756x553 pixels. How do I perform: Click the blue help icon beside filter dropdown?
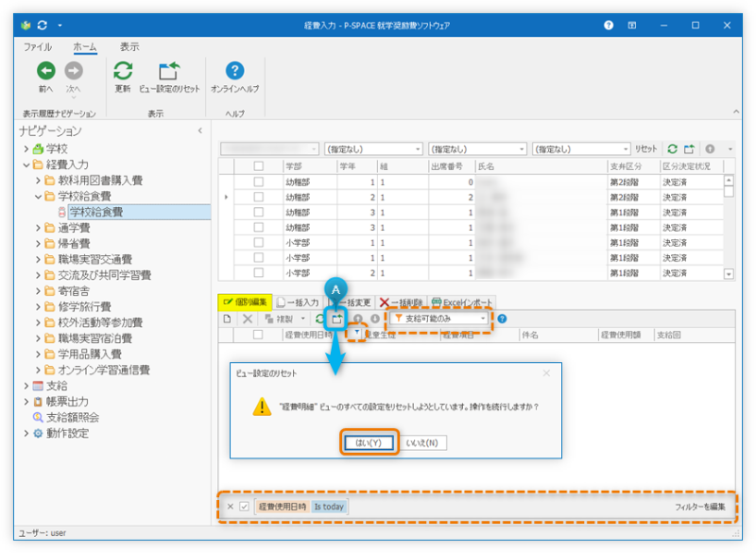click(x=502, y=320)
